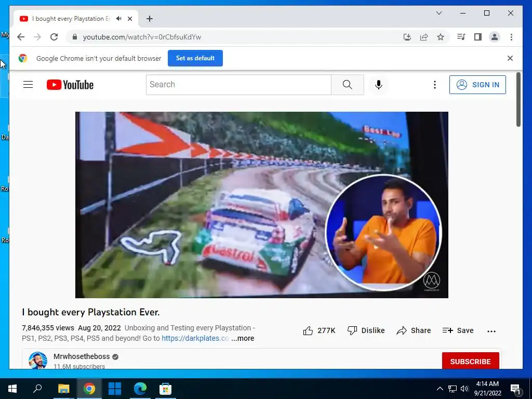The width and height of the screenshot is (532, 399).
Task: Click the share page icon in address bar
Action: point(424,37)
